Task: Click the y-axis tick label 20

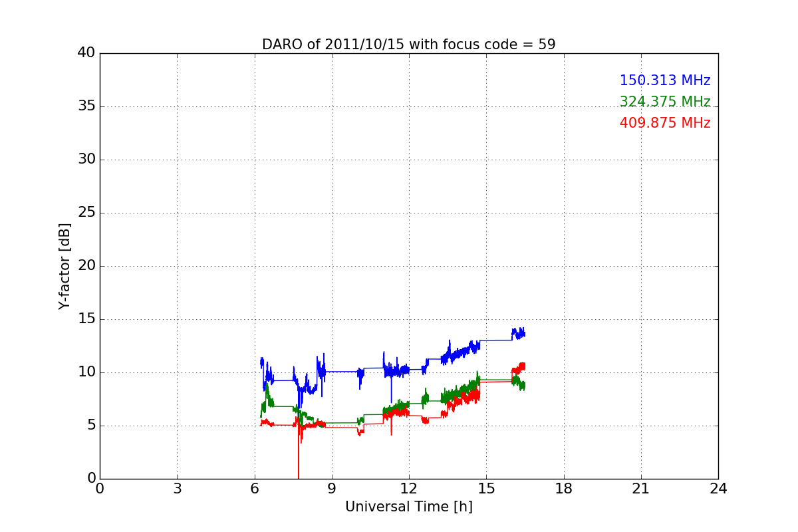Action: click(86, 265)
